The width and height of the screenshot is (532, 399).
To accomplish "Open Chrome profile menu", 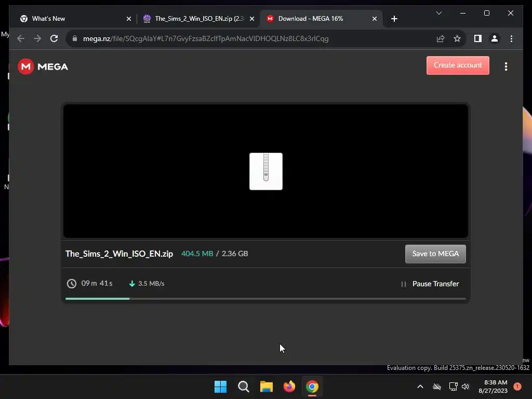I will (495, 38).
